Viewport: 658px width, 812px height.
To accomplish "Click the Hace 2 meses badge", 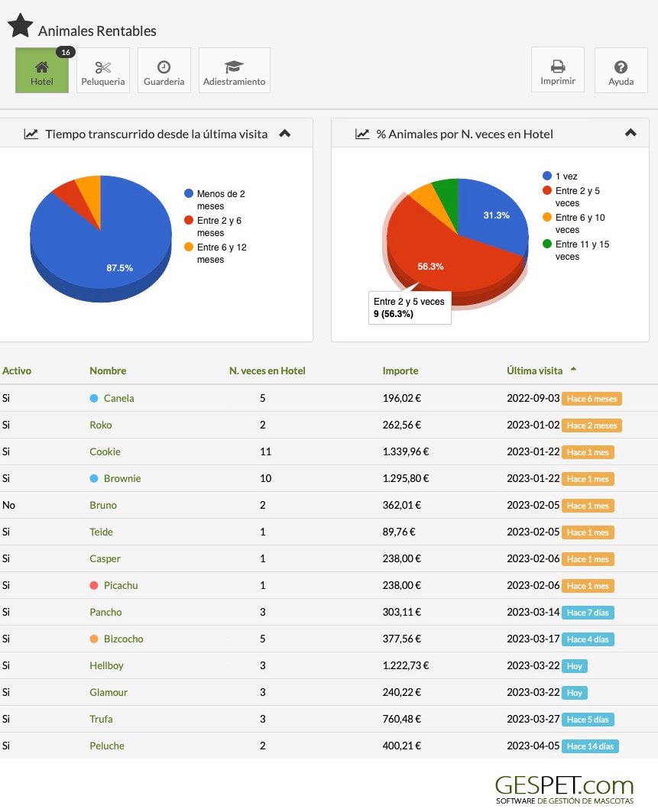I will 592,425.
